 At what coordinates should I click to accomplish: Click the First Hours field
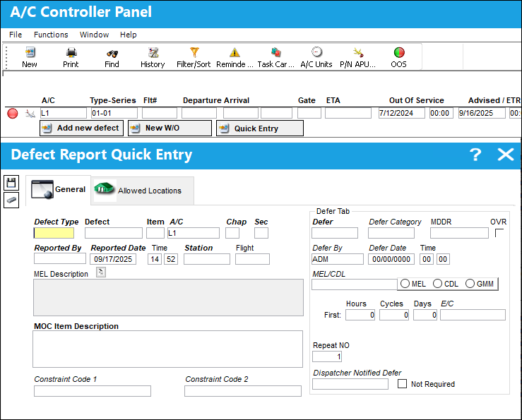(360, 315)
